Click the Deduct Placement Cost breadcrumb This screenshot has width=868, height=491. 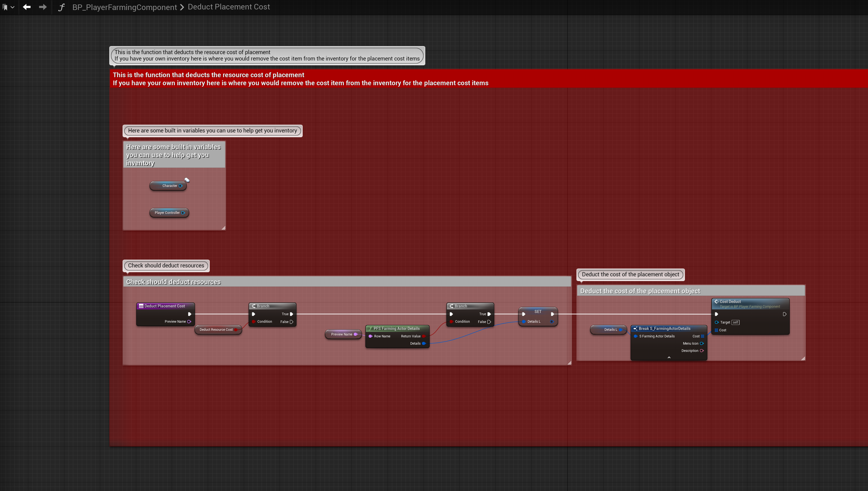[229, 7]
